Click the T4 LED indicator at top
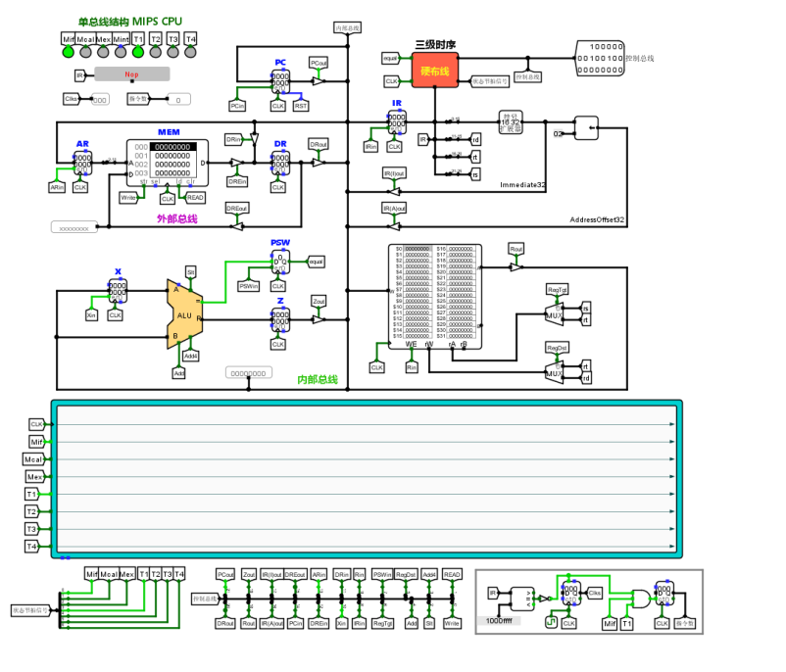The height and width of the screenshot is (672, 786). [x=190, y=52]
